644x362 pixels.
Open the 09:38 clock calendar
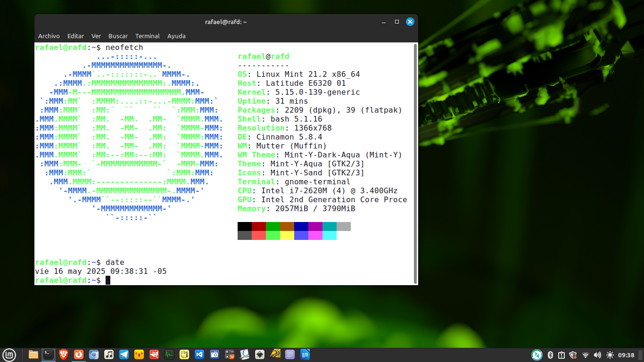[x=626, y=355]
